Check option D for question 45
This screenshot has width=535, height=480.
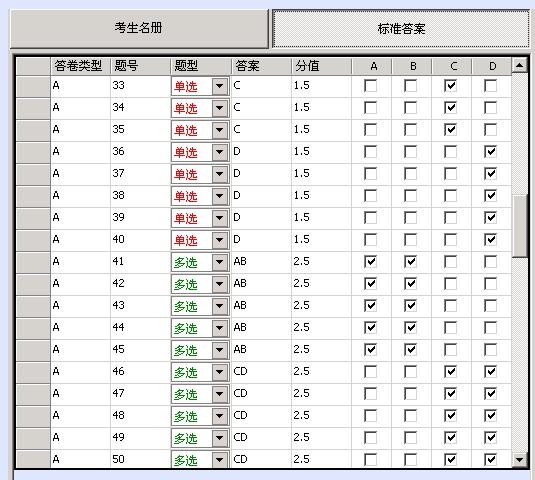tap(490, 350)
